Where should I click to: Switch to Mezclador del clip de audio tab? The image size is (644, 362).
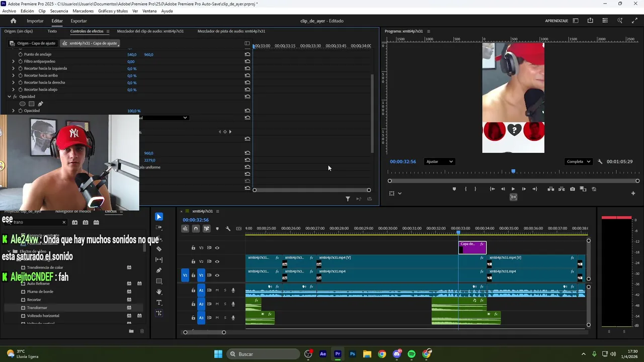pyautogui.click(x=150, y=31)
